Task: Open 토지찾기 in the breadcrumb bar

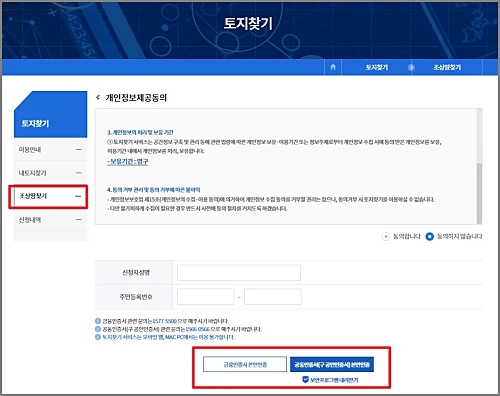Action: (x=377, y=67)
